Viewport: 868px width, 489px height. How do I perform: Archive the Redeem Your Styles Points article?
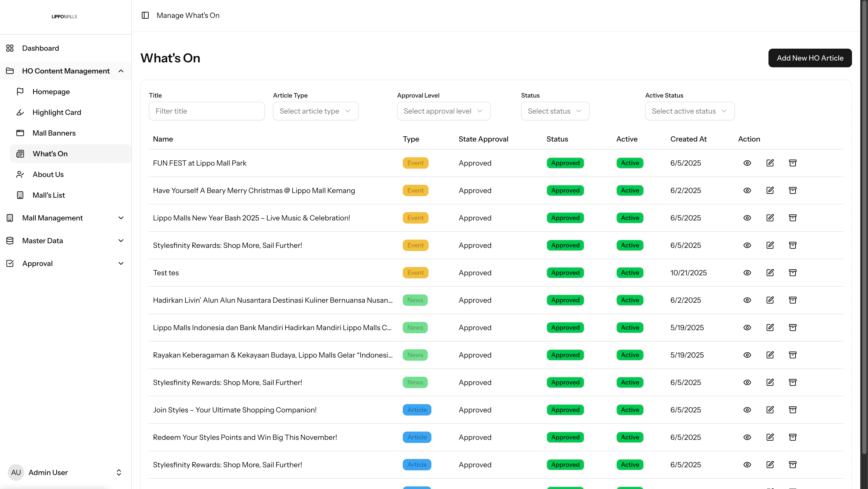click(x=793, y=438)
